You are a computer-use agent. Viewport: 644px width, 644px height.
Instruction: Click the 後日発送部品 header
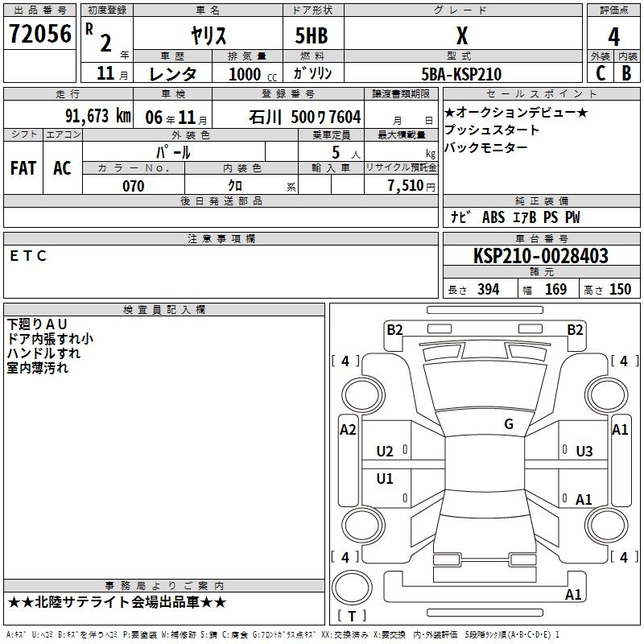coord(221,201)
